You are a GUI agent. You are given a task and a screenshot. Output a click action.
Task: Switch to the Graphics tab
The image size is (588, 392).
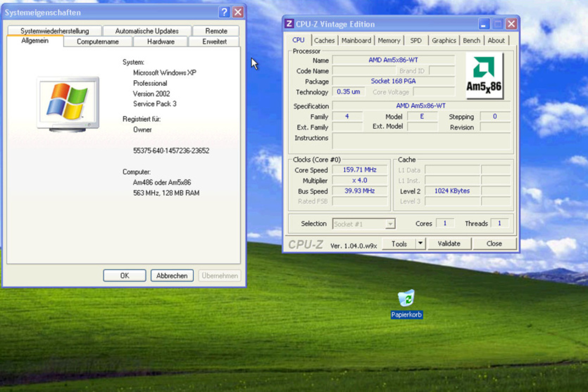coord(444,40)
